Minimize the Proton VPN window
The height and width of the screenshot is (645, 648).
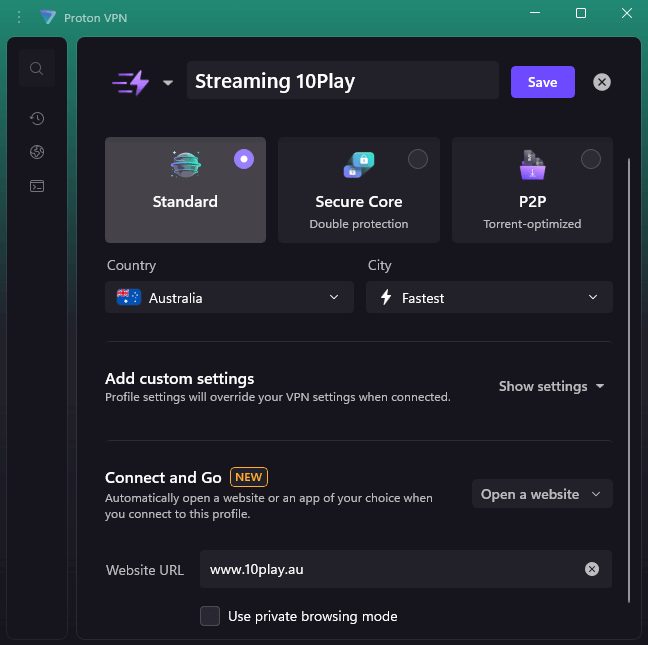coord(535,13)
